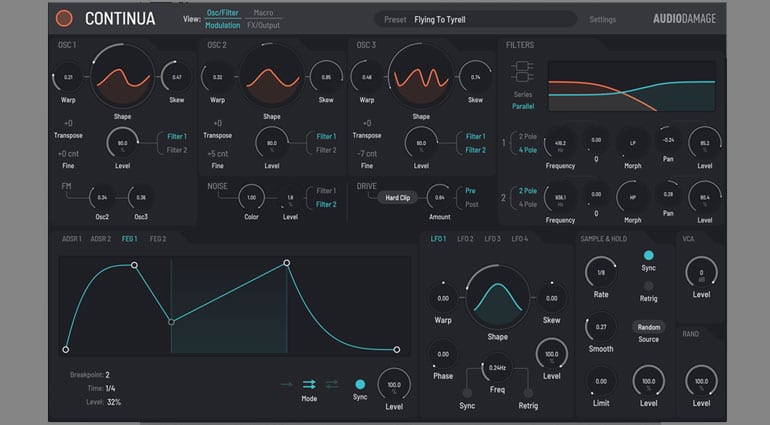Click the Noise Color knob
This screenshot has width=770, height=425.
(251, 198)
